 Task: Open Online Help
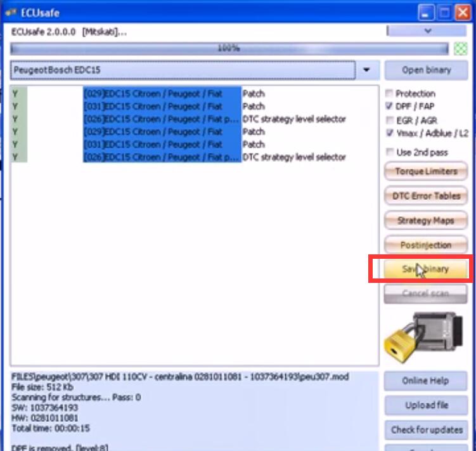coord(425,381)
